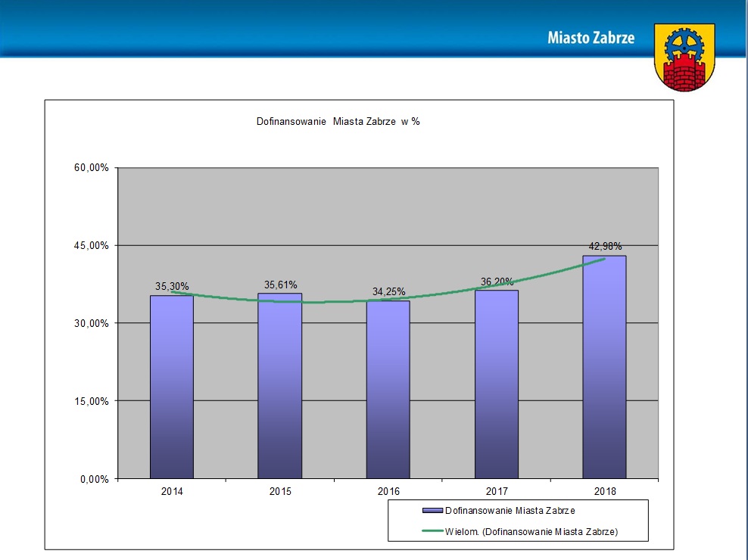The width and height of the screenshot is (748, 560).
Task: Select the 34,25% data label
Action: tap(388, 291)
